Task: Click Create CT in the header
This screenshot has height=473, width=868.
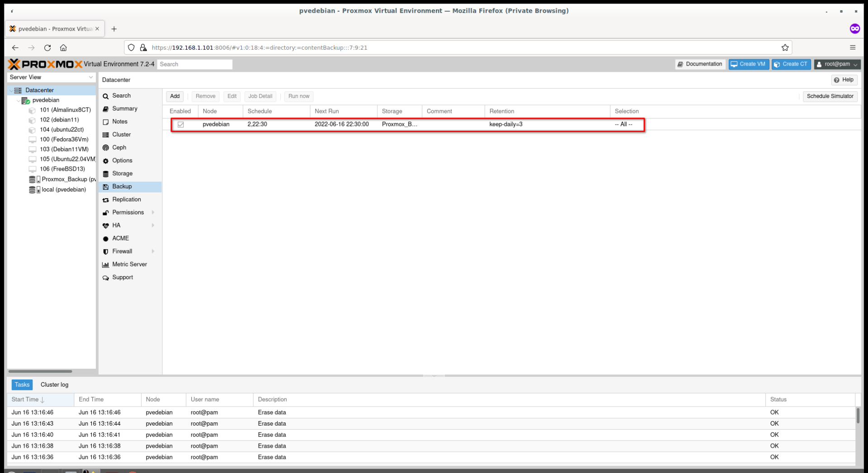Action: coord(791,64)
